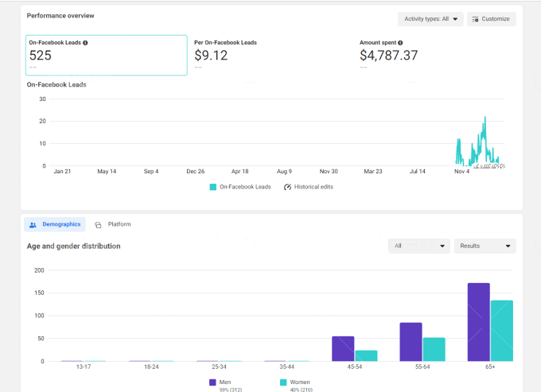Click the teal Women bar for 55-64
Screen dimensions: 541x392
coord(434,349)
